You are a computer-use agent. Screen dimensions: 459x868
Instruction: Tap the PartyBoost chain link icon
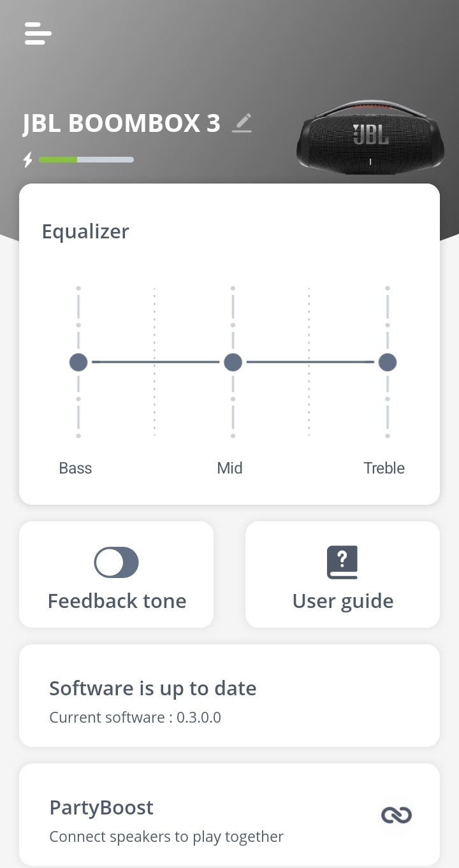point(397,814)
